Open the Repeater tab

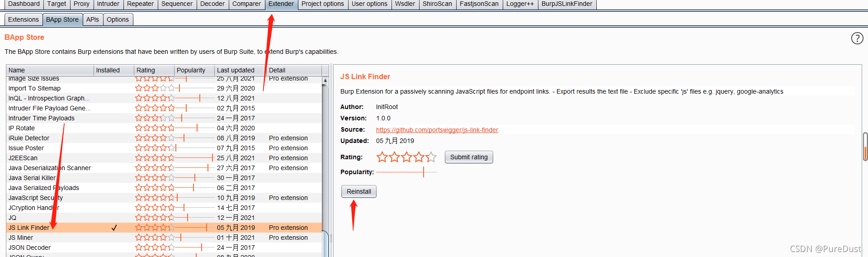coord(140,4)
